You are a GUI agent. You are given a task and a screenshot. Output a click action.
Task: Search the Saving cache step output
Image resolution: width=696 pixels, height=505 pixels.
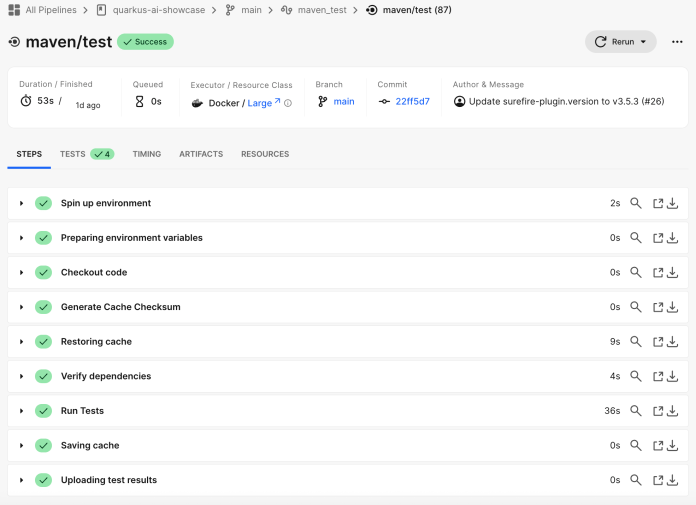tap(635, 446)
